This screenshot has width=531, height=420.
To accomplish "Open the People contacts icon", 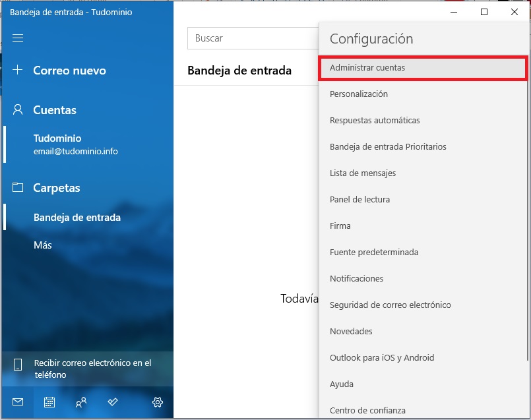I will tap(81, 402).
